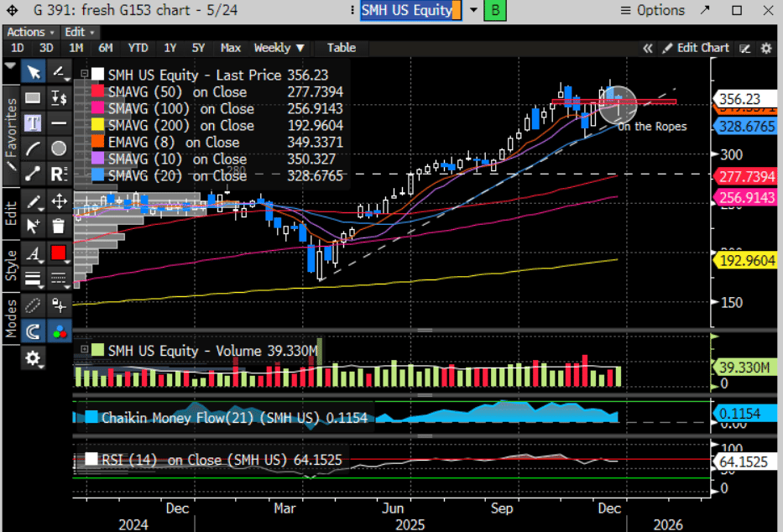
Task: Select the rectangle annotation tool
Action: click(x=34, y=98)
